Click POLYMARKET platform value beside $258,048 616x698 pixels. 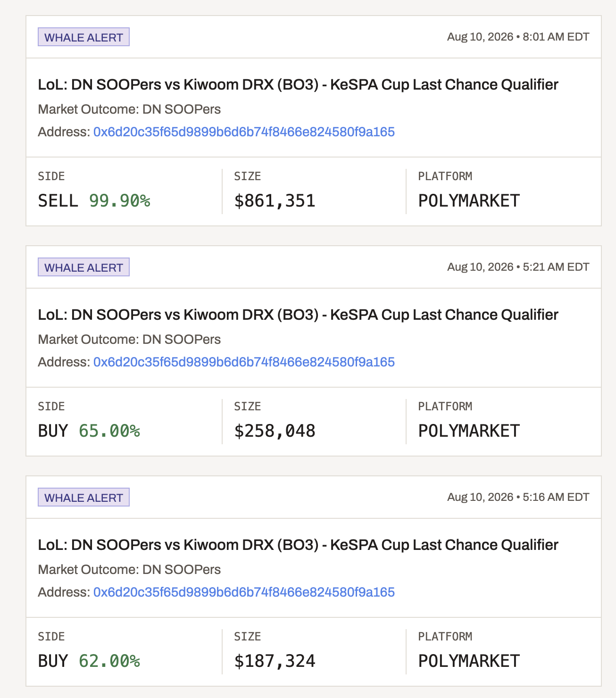469,431
